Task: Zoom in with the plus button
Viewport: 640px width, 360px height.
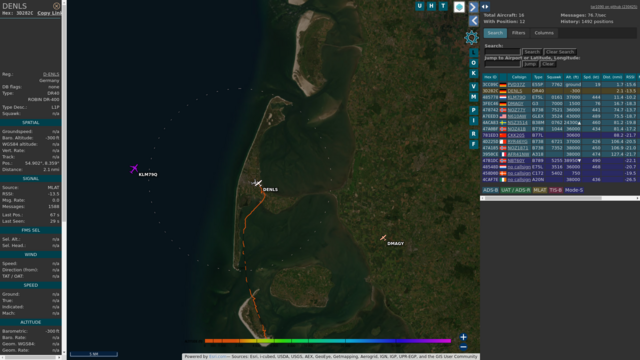Action: [463, 337]
